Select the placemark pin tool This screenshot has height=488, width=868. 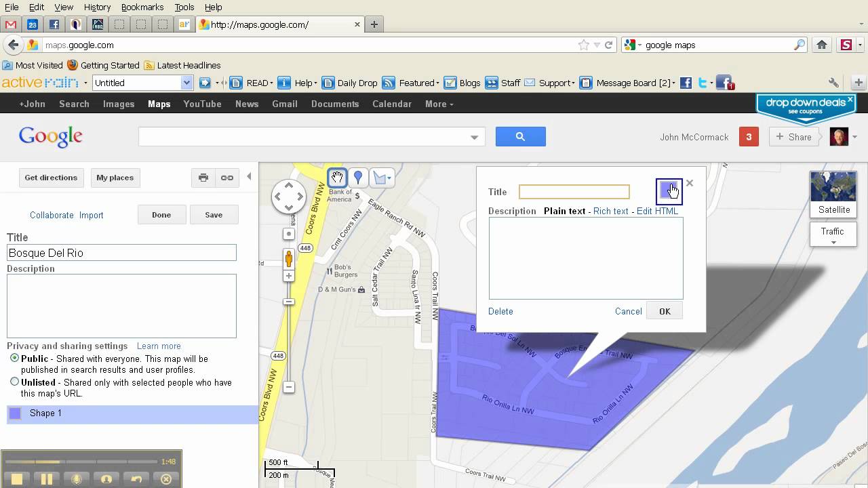pos(358,178)
